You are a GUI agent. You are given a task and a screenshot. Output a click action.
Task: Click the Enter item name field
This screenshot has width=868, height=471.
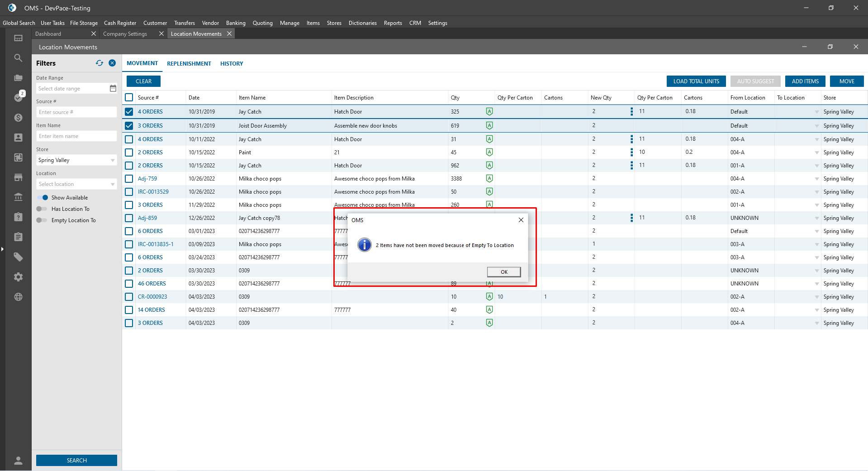tap(76, 136)
